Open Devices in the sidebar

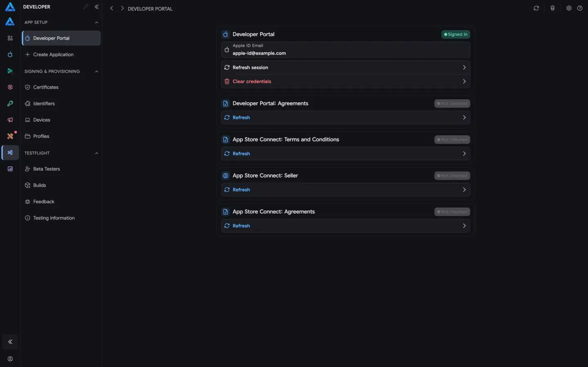point(61,120)
